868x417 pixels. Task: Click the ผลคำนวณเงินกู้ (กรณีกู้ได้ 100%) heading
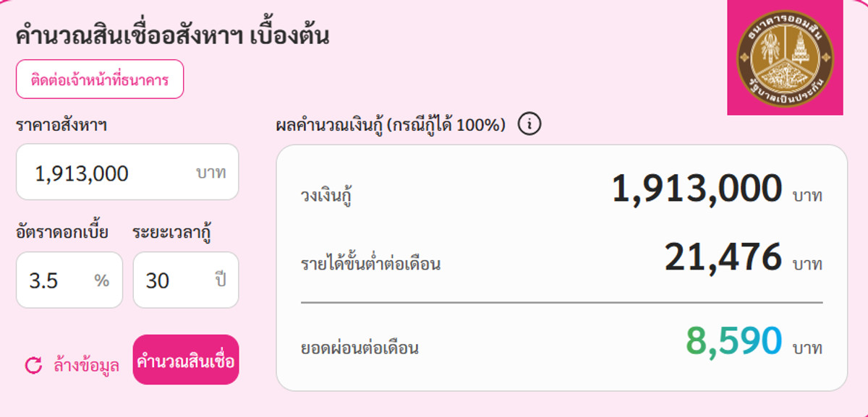(x=391, y=125)
